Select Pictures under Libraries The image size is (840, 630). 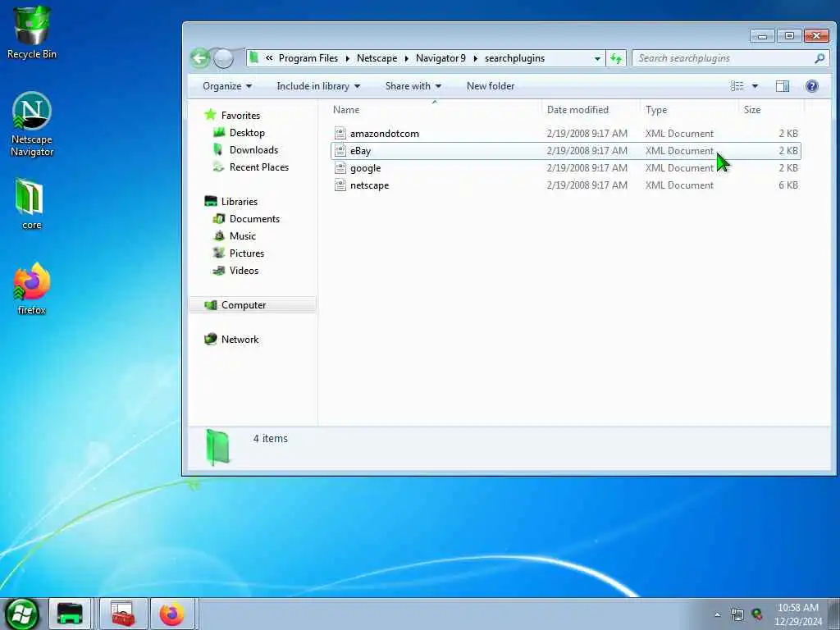246,253
